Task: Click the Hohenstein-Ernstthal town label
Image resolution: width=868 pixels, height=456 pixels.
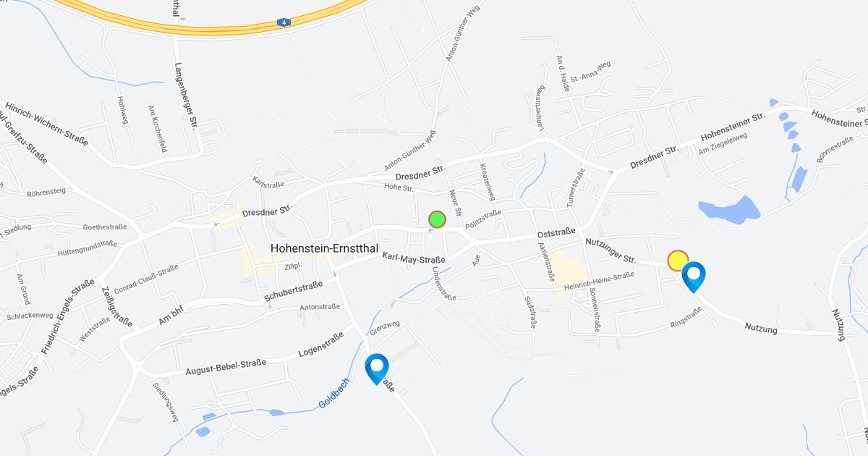Action: [324, 248]
